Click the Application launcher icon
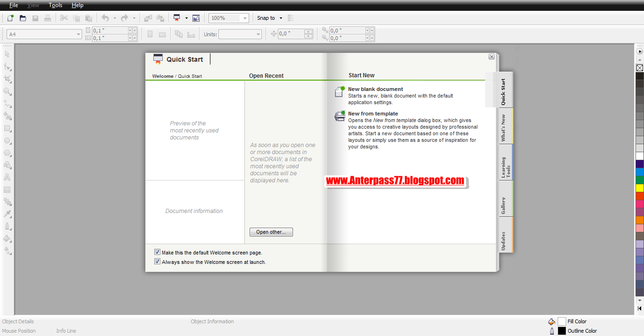 click(177, 18)
